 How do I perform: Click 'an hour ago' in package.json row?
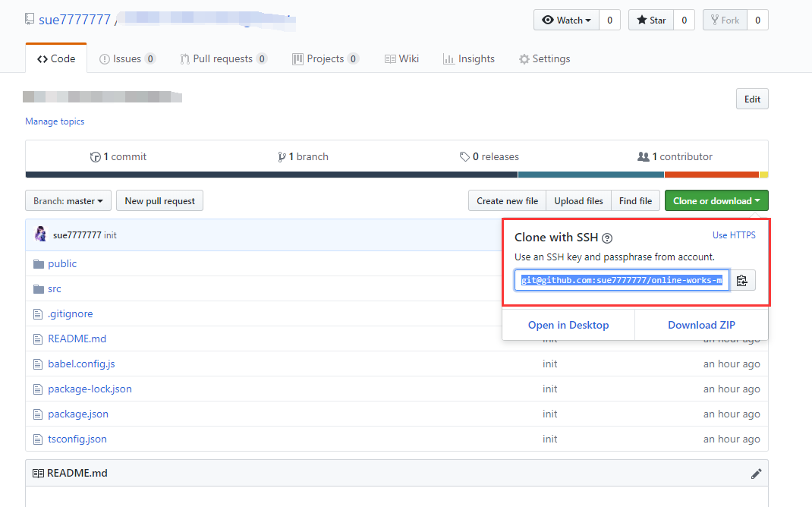click(x=732, y=414)
